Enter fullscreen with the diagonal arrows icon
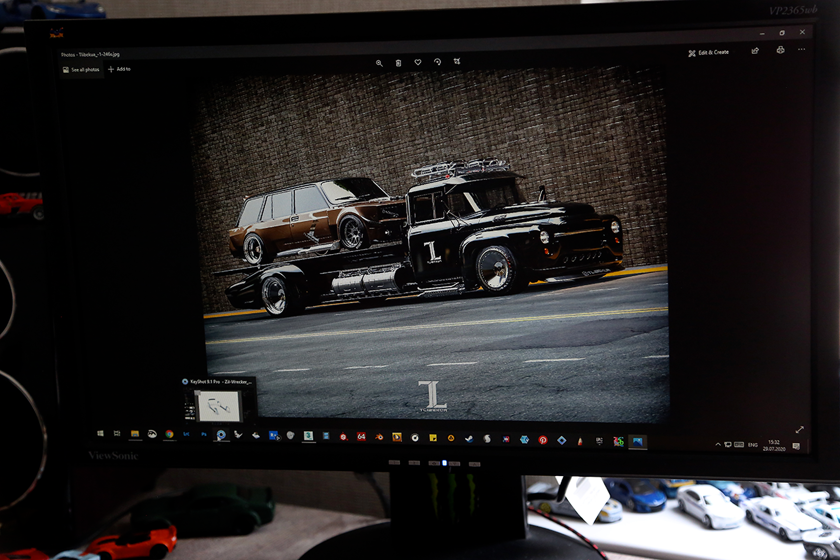The height and width of the screenshot is (560, 840). (x=799, y=429)
